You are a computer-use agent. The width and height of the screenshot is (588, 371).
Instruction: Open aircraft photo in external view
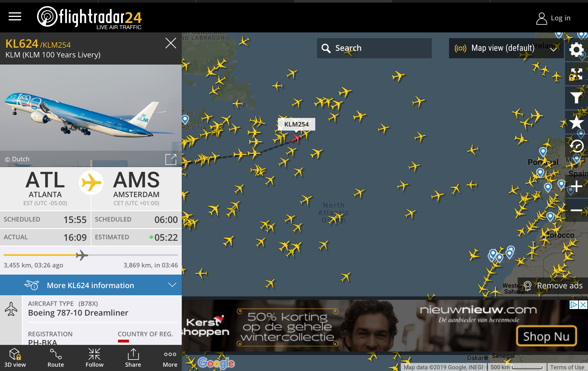(171, 159)
